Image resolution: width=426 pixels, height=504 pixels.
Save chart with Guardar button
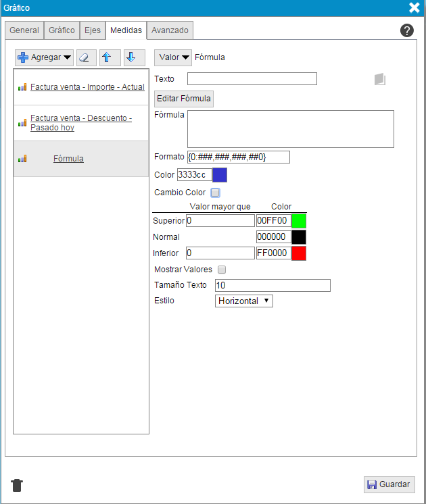coord(389,484)
